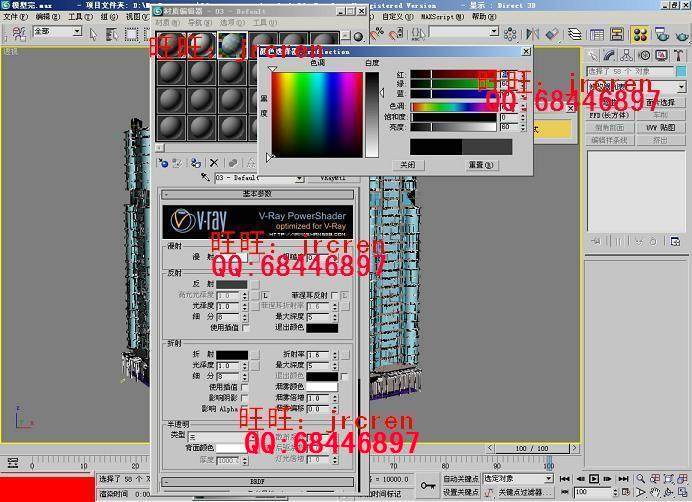This screenshot has width=692, height=502.
Task: Select the third material sample sphere
Action: tap(232, 45)
